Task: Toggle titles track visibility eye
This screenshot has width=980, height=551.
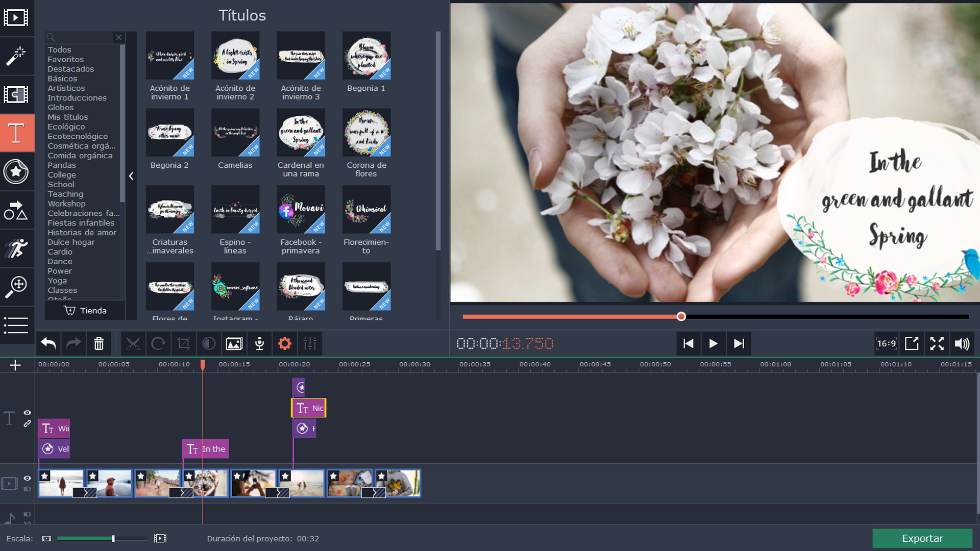Action: pos(28,413)
